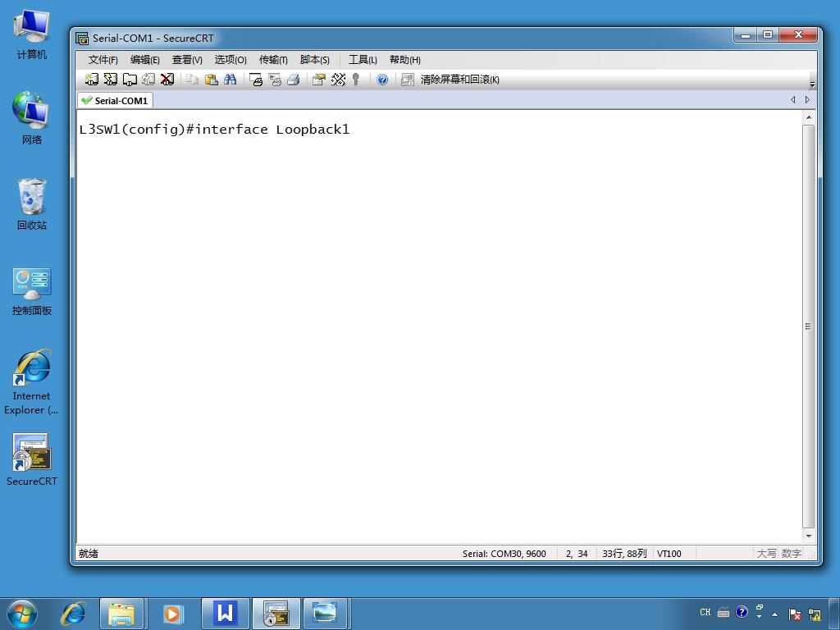The height and width of the screenshot is (630, 840).
Task: Click the 大写 caps lock indicator
Action: (766, 554)
